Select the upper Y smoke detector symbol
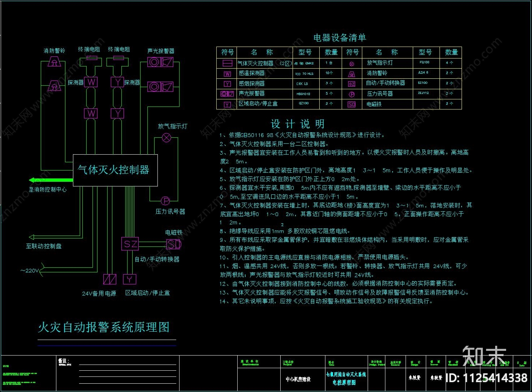The height and width of the screenshot is (392, 532). pos(117,82)
